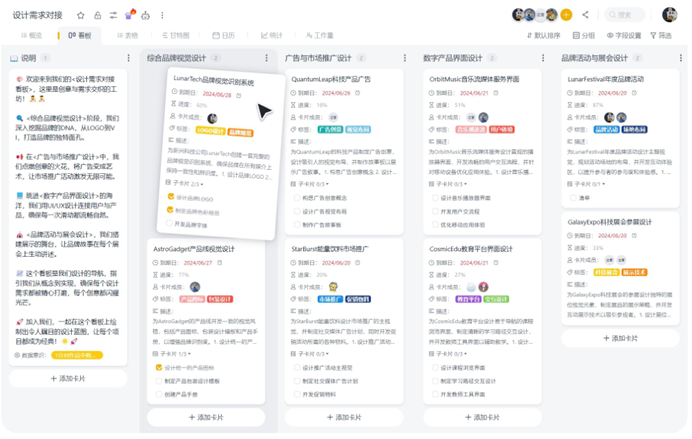Check the 制作广告故事板 subtask
692x439 pixels.
click(297, 225)
